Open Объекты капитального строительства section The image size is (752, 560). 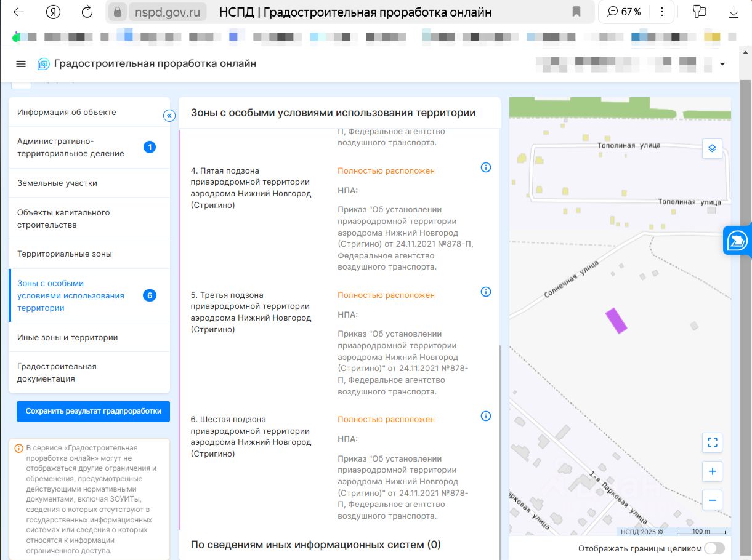(x=89, y=218)
